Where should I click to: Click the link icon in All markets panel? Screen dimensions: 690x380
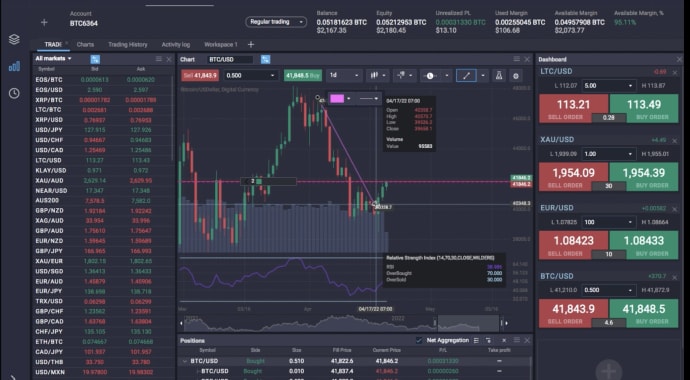[95, 59]
